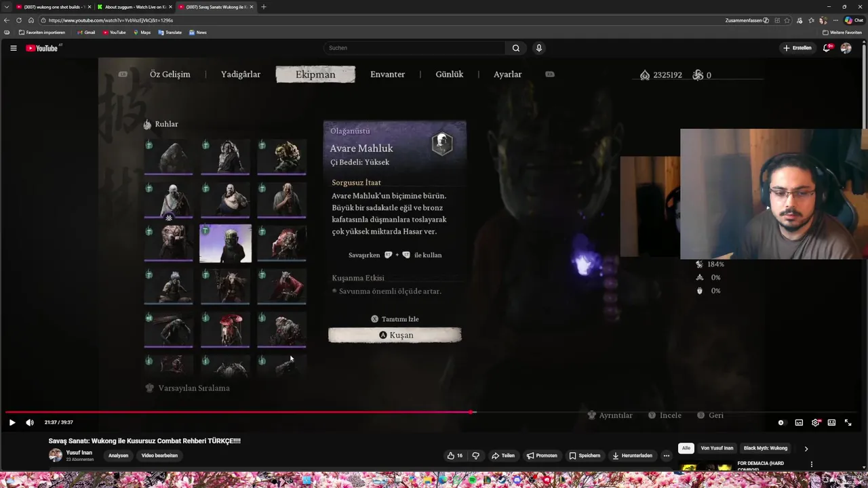Screen dimensions: 868x488
Task: Select the Von Yusuf Inan chip
Action: click(717, 448)
